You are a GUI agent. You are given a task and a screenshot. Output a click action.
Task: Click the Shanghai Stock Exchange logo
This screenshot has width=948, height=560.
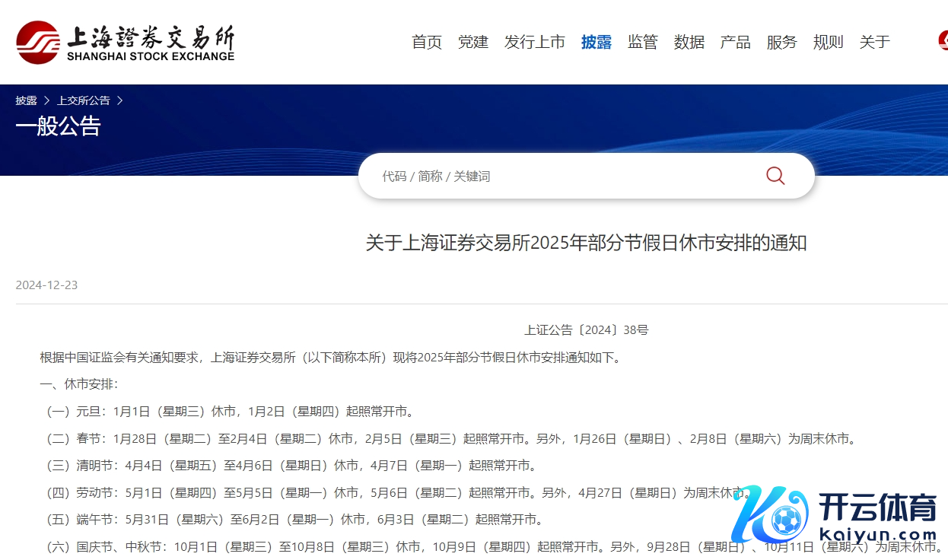point(126,42)
